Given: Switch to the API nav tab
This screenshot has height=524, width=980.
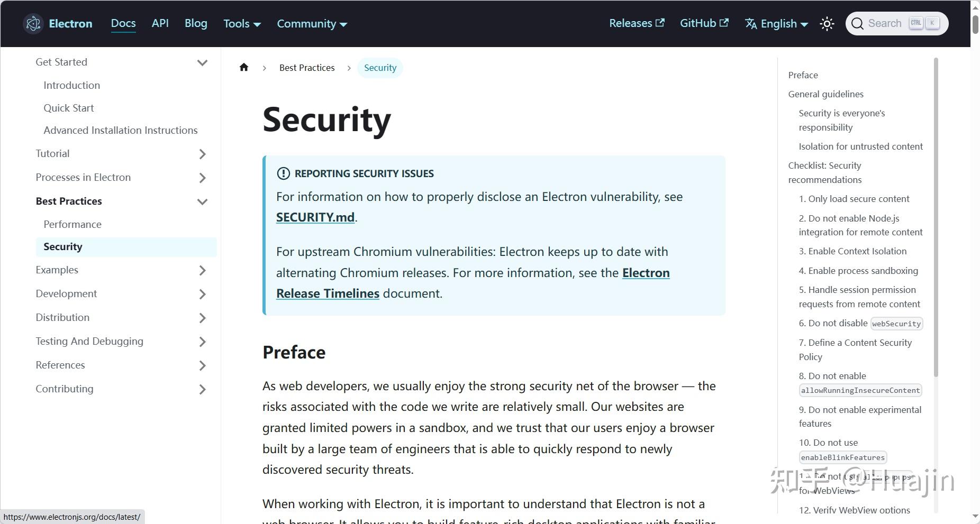Looking at the screenshot, I should coord(160,23).
